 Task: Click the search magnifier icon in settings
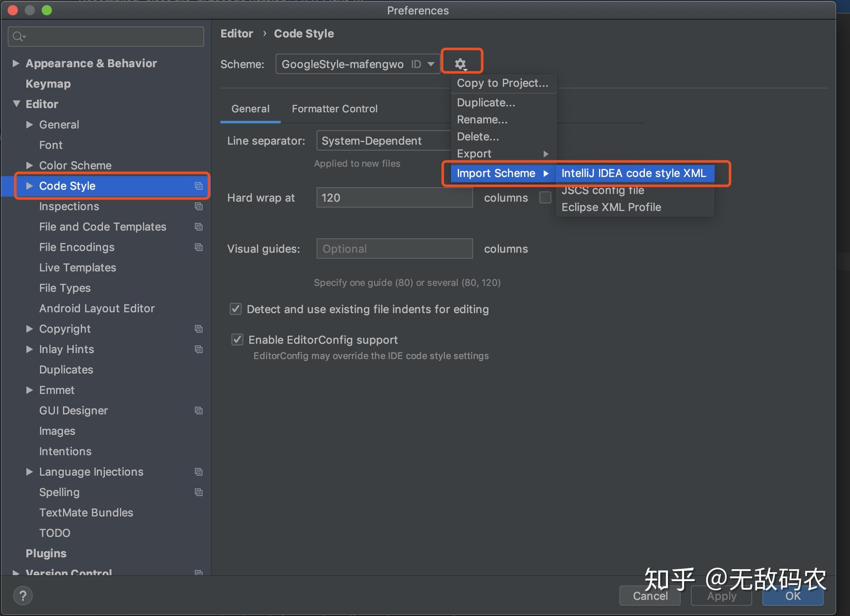point(18,37)
